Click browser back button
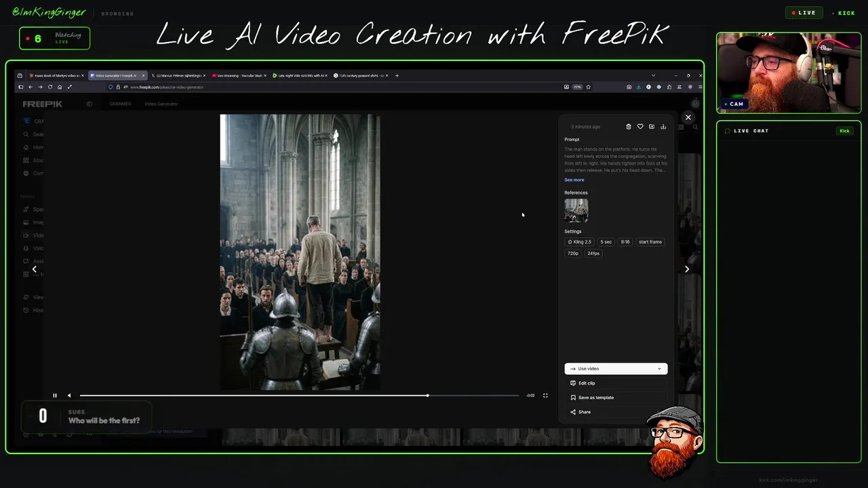Image resolution: width=868 pixels, height=488 pixels. click(x=30, y=87)
